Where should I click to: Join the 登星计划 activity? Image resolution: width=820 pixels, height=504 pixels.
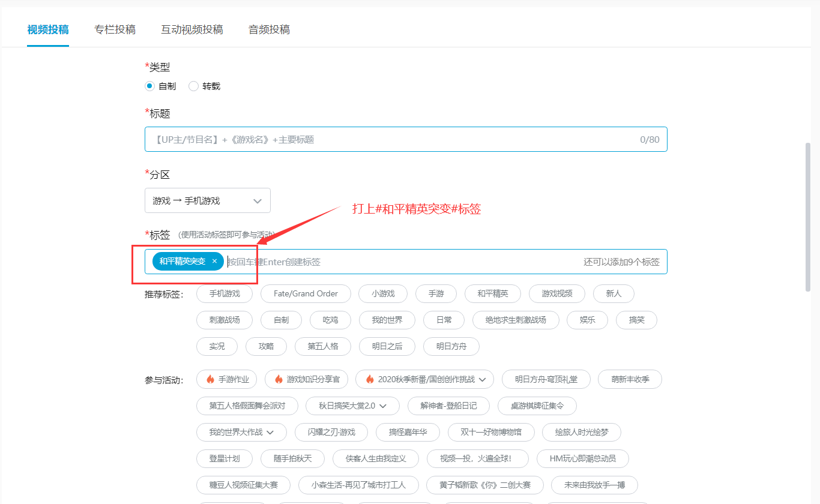tap(225, 459)
